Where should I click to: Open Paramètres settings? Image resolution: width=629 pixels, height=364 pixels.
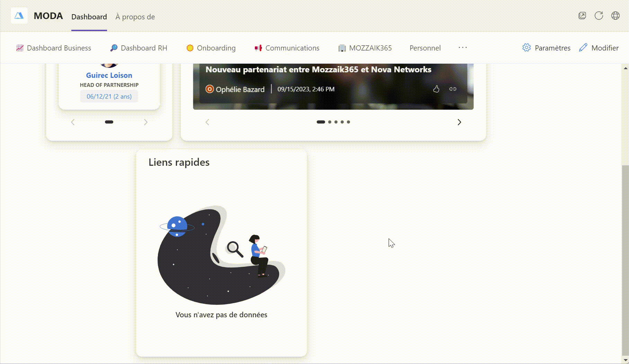point(546,48)
